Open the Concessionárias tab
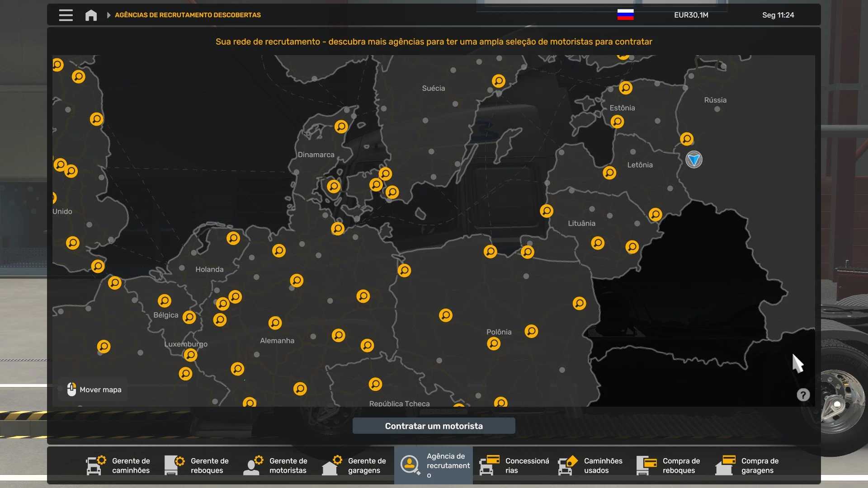This screenshot has width=868, height=488. 514,465
